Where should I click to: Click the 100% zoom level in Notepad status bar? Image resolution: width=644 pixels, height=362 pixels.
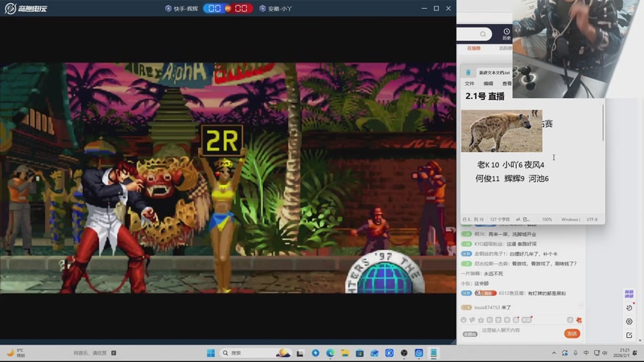(547, 220)
